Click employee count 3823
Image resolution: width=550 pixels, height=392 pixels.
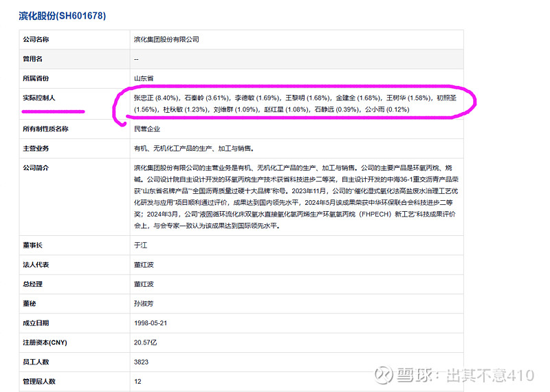141,362
